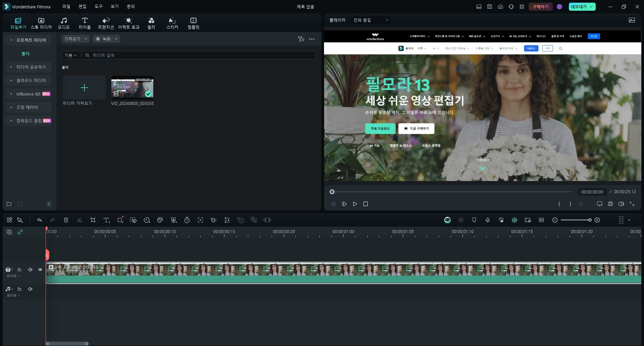
Task: Click the undo icon
Action: click(x=39, y=220)
